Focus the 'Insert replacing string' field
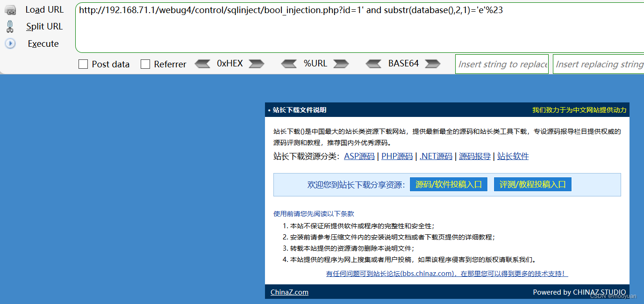Image resolution: width=644 pixels, height=304 pixels. (x=599, y=64)
